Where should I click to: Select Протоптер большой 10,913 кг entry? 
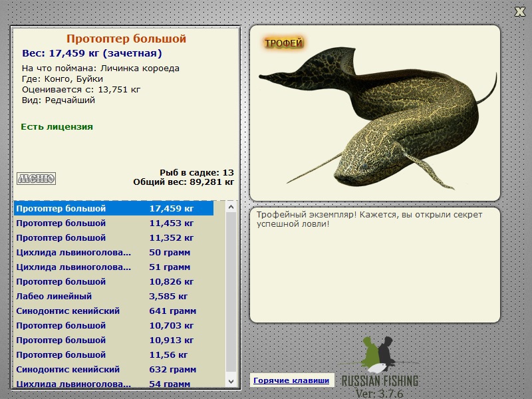coord(114,340)
